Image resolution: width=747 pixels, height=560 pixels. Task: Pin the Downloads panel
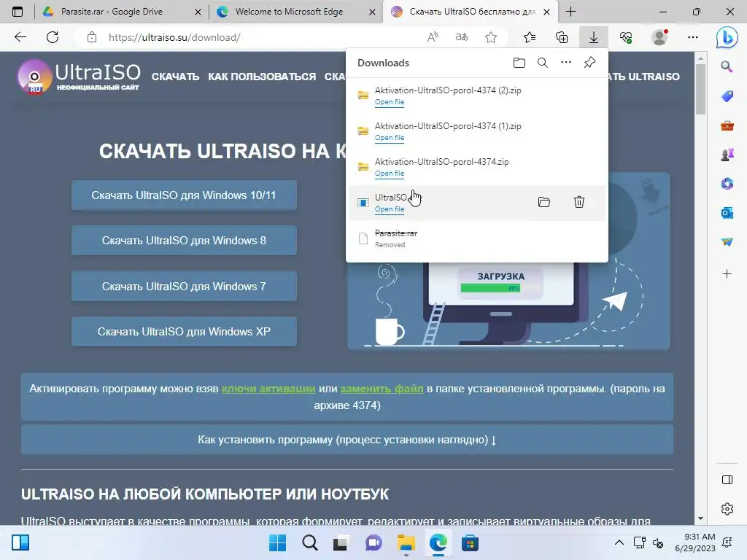pos(589,63)
